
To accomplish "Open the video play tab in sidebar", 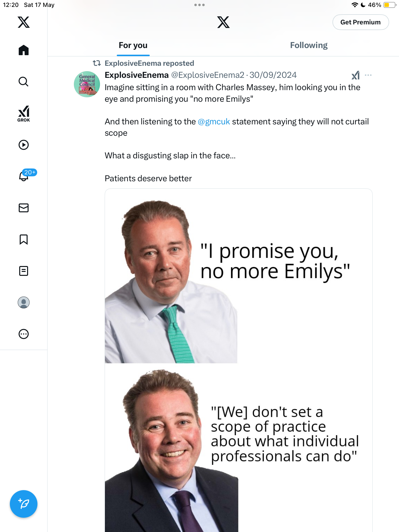I will point(24,145).
